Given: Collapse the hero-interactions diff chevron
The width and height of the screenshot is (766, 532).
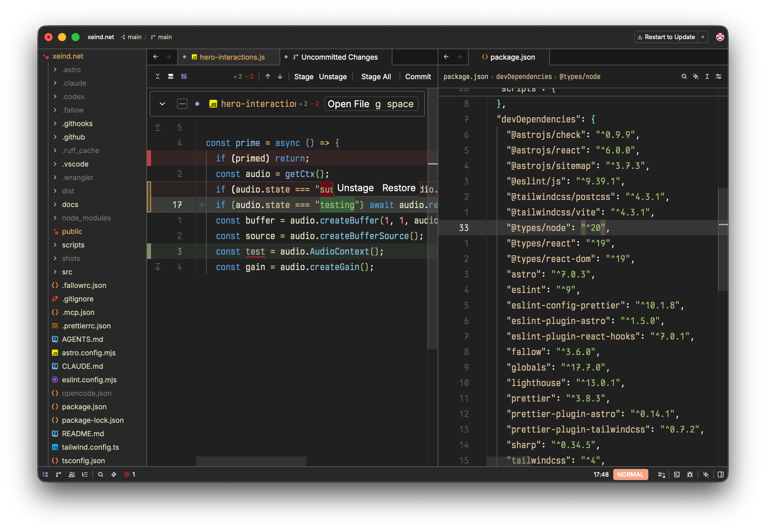Looking at the screenshot, I should [162, 104].
